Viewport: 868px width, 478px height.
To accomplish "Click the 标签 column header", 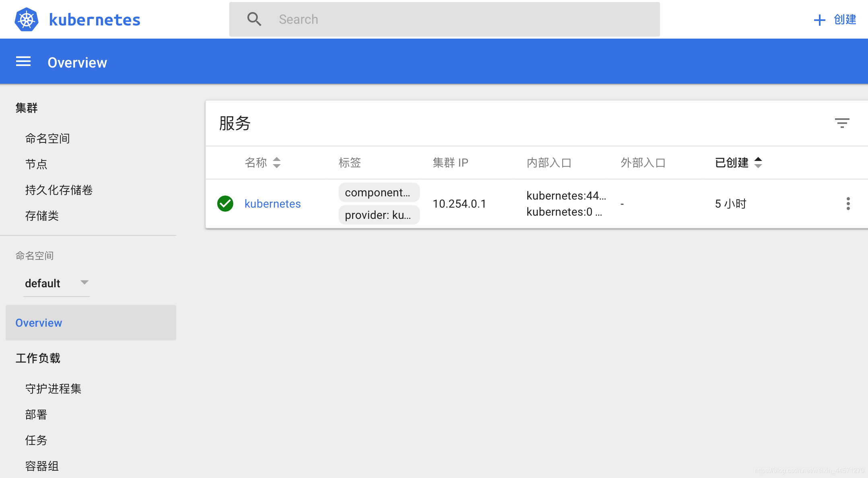I will pos(350,163).
